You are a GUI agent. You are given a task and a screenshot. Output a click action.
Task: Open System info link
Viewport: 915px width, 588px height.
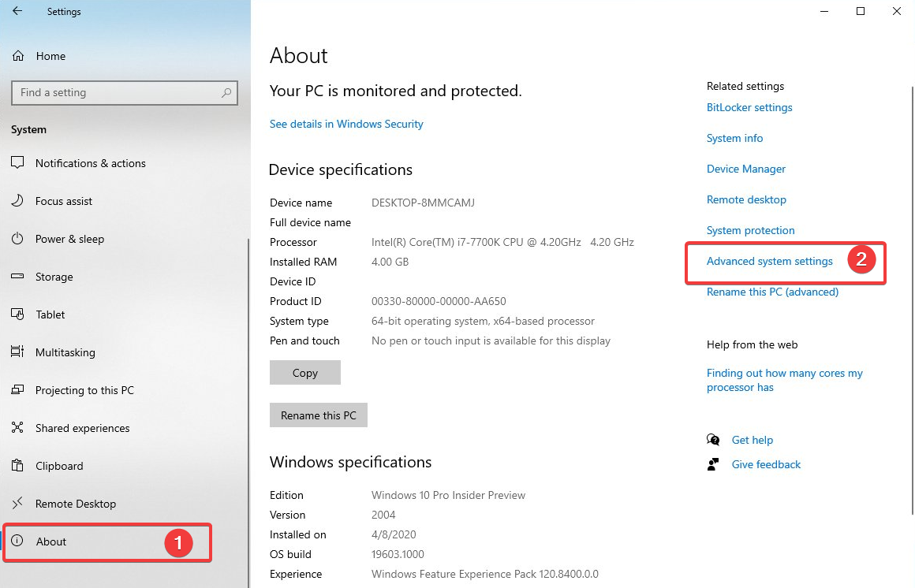pyautogui.click(x=734, y=138)
